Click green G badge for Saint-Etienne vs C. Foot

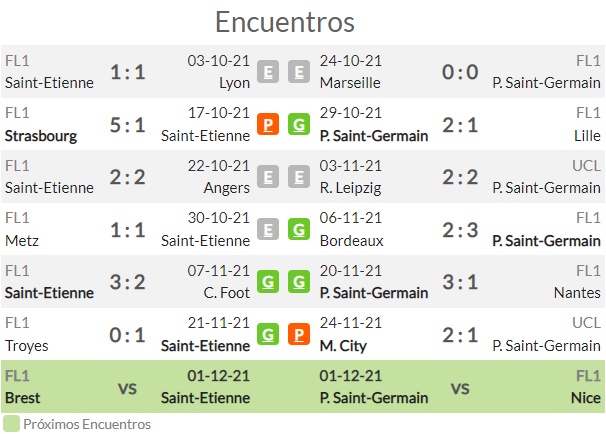click(268, 282)
